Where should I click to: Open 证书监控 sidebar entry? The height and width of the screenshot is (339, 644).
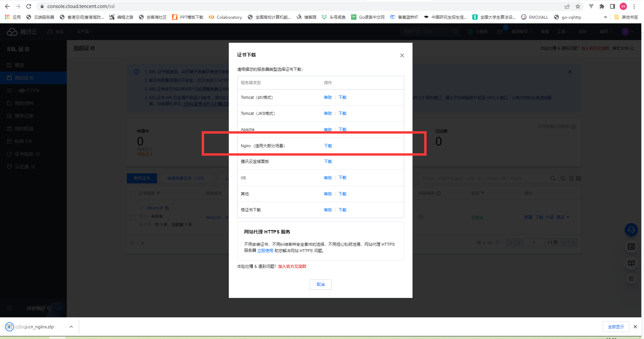[x=33, y=154]
